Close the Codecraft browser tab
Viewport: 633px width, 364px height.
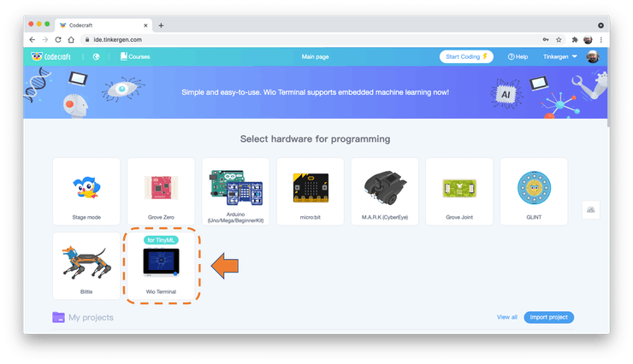[145, 26]
